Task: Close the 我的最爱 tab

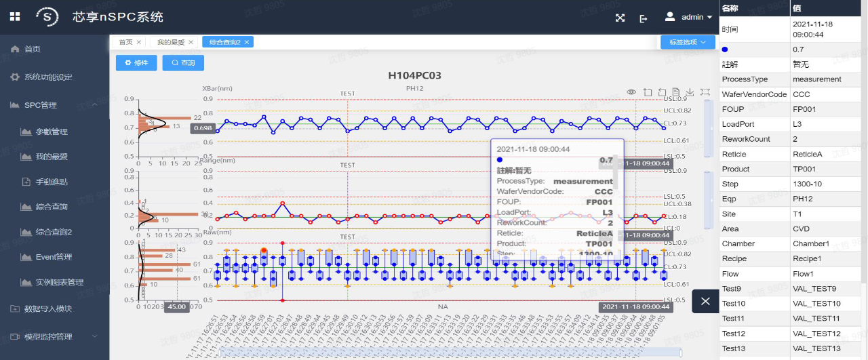Action: pos(193,42)
